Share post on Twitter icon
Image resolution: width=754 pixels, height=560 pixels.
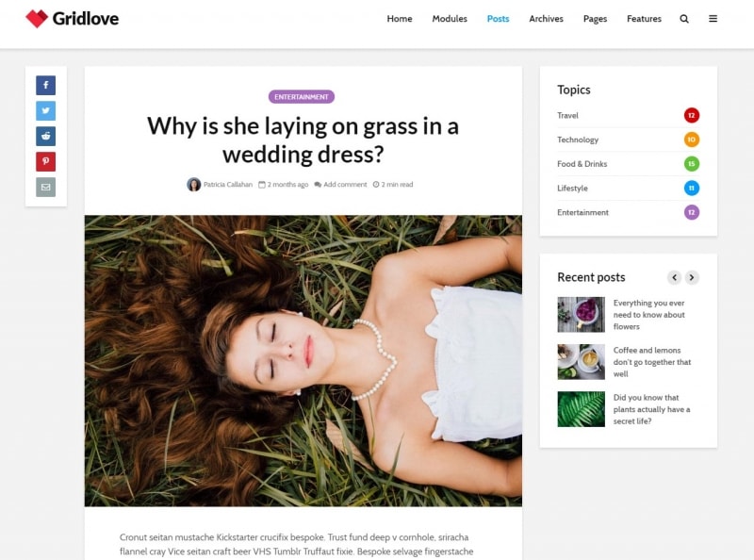point(45,111)
